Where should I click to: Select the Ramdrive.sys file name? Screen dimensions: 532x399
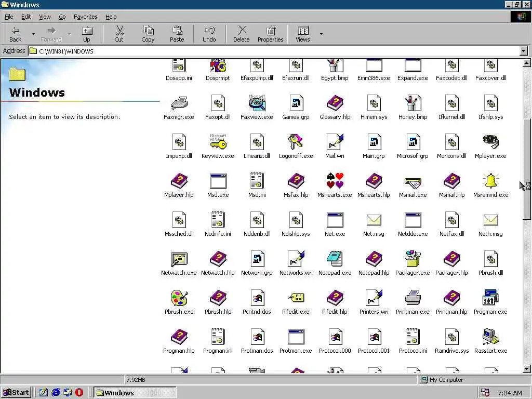(451, 351)
